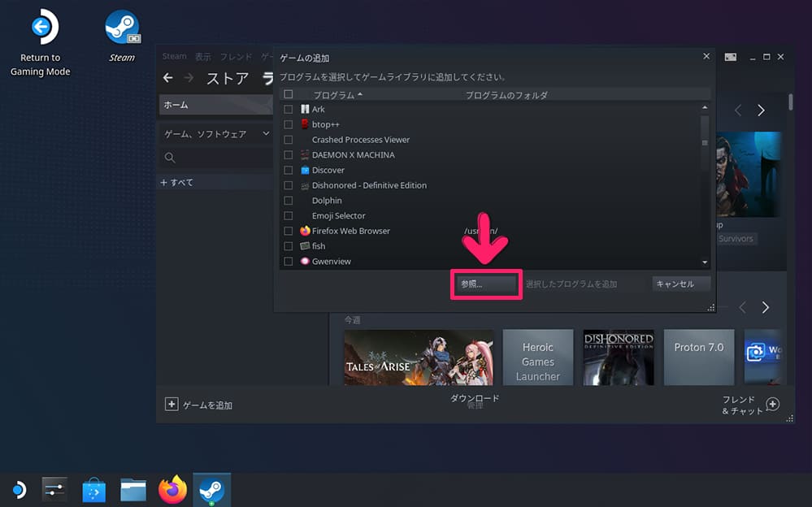Check the Dolphin checkbox
The height and width of the screenshot is (507, 812).
(x=289, y=201)
